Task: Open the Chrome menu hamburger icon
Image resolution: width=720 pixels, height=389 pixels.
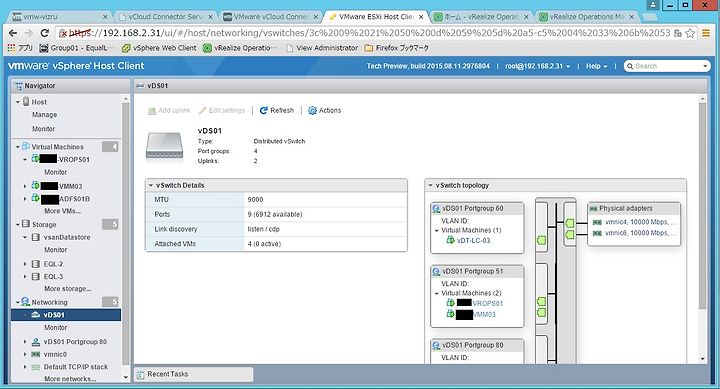Action: [x=706, y=33]
